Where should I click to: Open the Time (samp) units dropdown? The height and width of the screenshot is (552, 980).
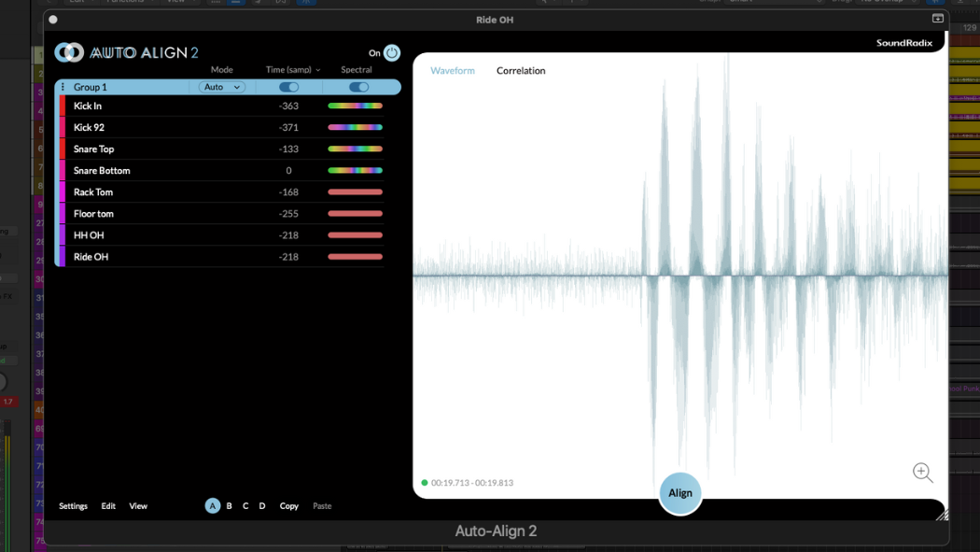point(293,69)
